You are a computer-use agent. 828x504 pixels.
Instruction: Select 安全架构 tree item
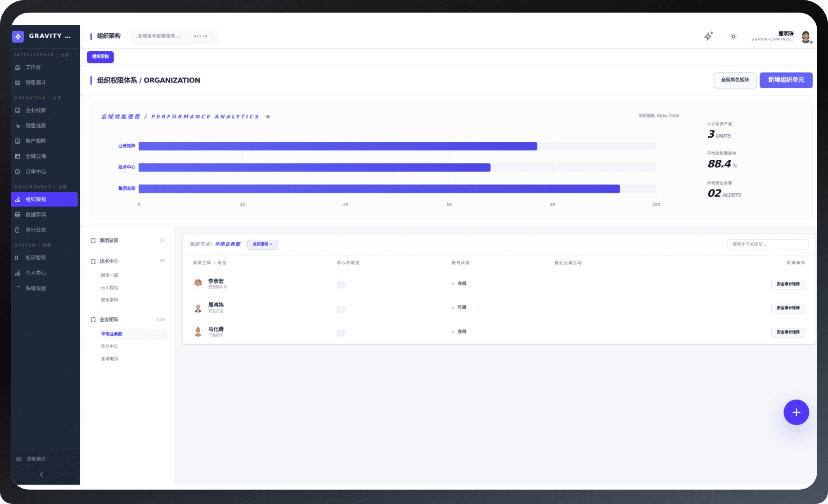109,300
